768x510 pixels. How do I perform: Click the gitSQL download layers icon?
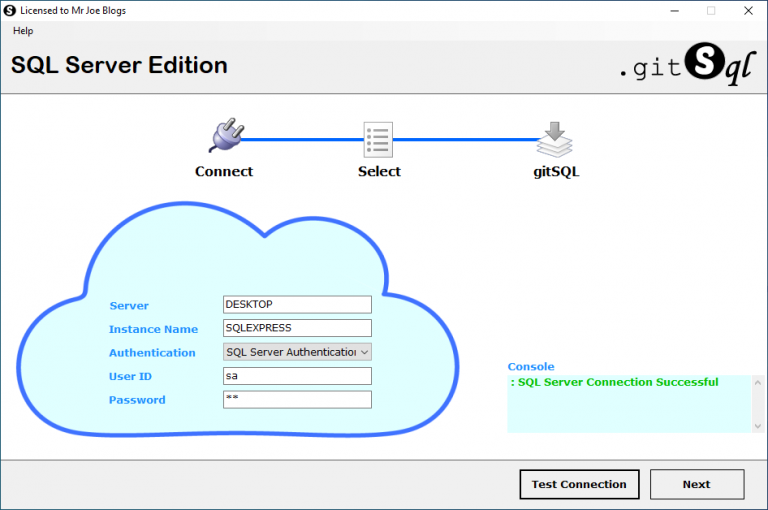[554, 140]
